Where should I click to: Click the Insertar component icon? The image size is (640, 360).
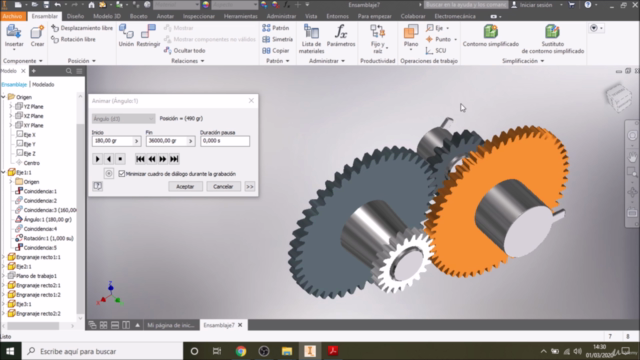(14, 36)
